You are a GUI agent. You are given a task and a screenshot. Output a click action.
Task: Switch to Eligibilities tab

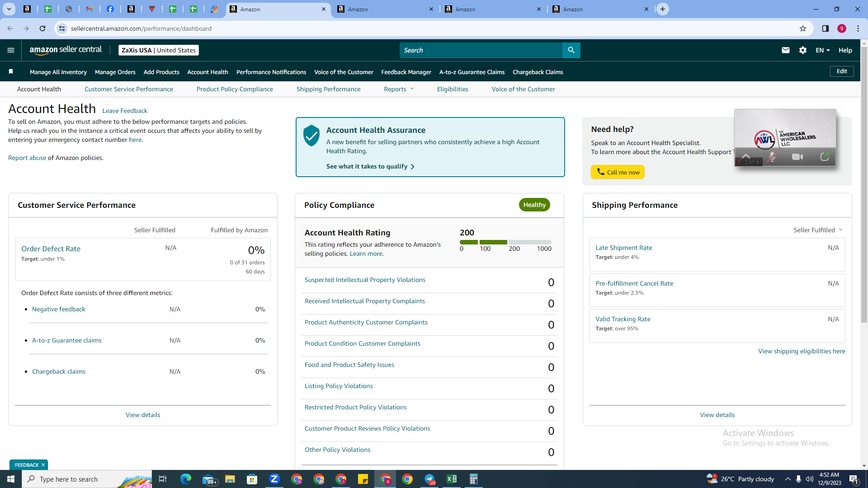[453, 89]
